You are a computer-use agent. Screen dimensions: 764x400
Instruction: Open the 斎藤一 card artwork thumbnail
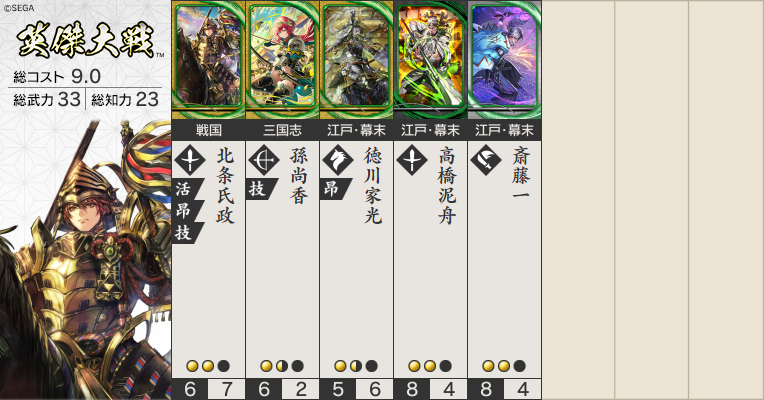(505, 59)
